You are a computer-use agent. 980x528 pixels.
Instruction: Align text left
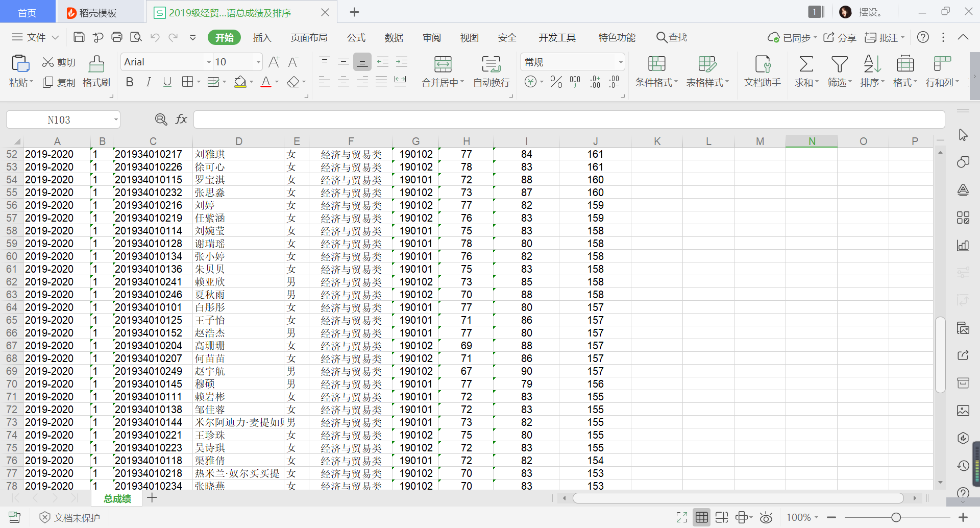coord(324,82)
